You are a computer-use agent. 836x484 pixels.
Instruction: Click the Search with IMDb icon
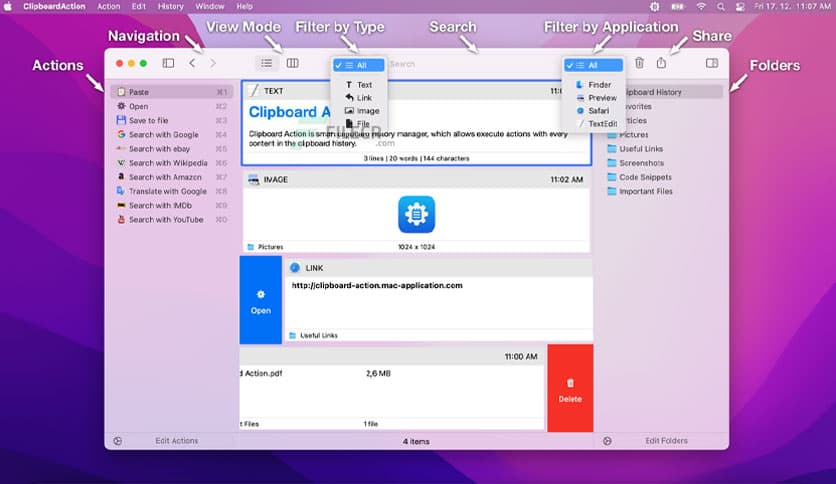[122, 205]
